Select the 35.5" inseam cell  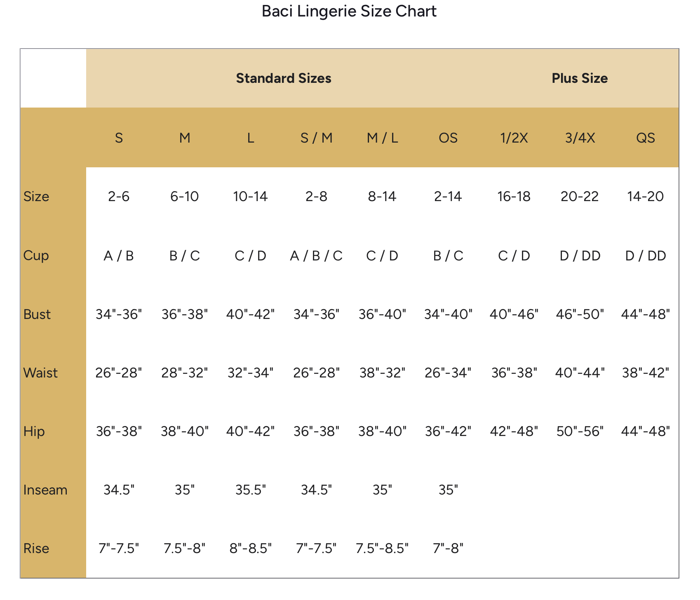point(251,490)
